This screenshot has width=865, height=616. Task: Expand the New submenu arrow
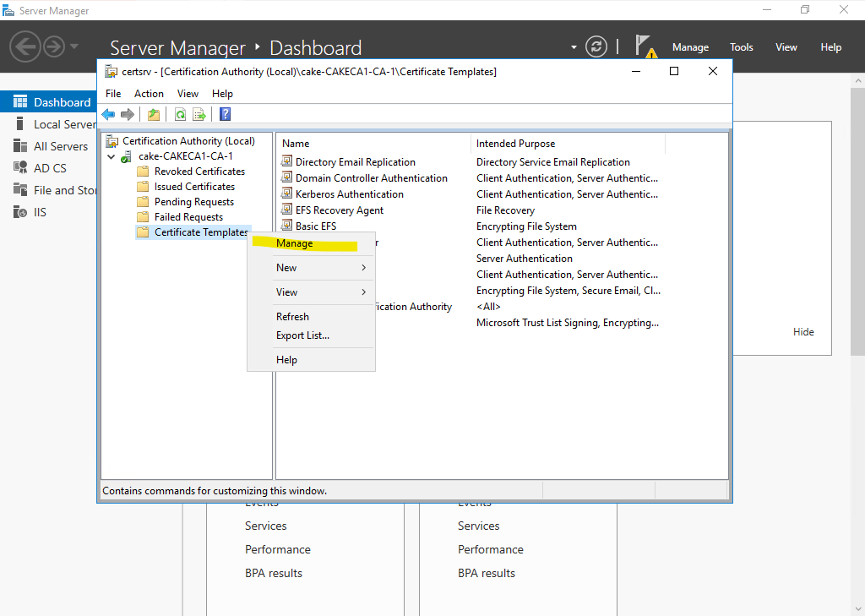click(x=363, y=268)
